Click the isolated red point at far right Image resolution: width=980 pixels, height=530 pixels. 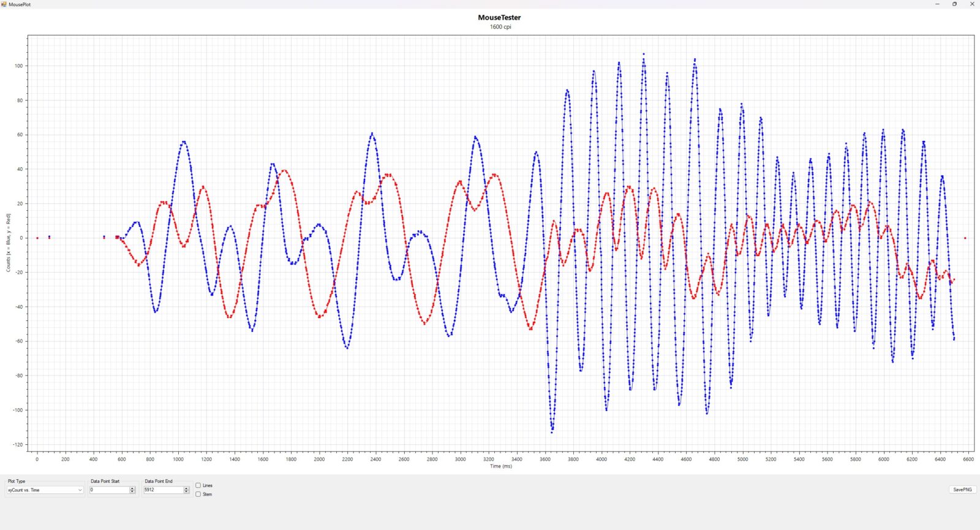(965, 238)
